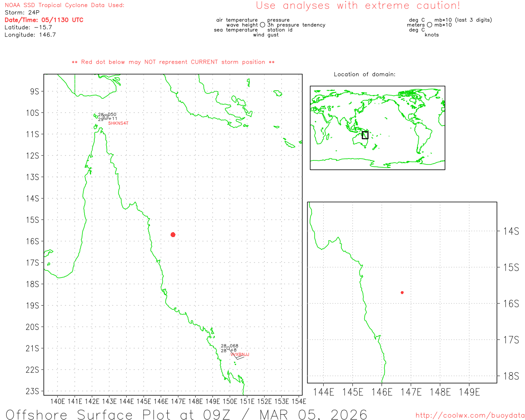Click units legend circle next to meters

click(429, 25)
